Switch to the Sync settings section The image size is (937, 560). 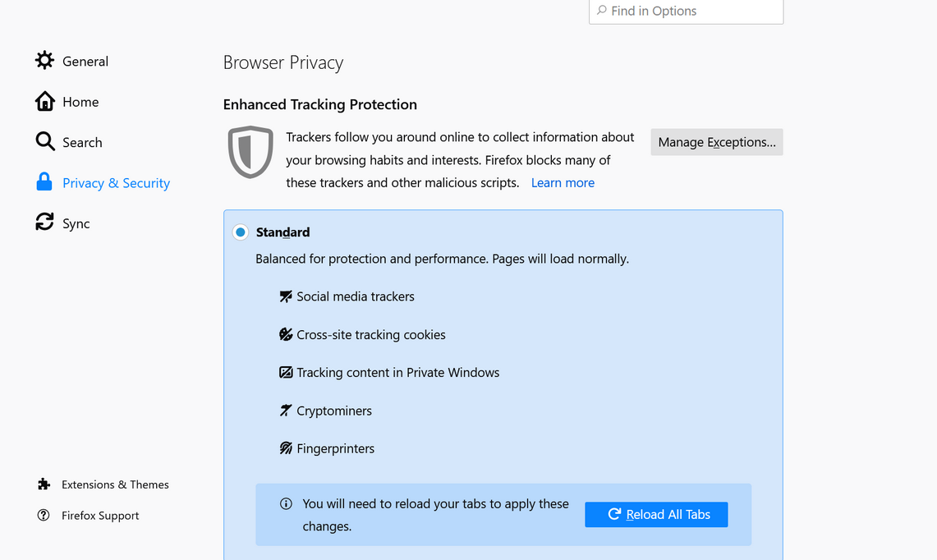tap(76, 223)
